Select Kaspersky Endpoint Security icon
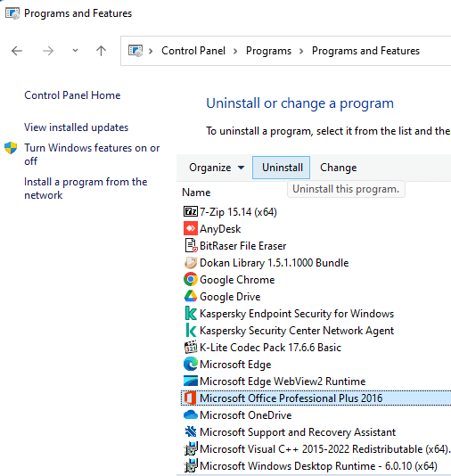The height and width of the screenshot is (476, 451). 191,313
